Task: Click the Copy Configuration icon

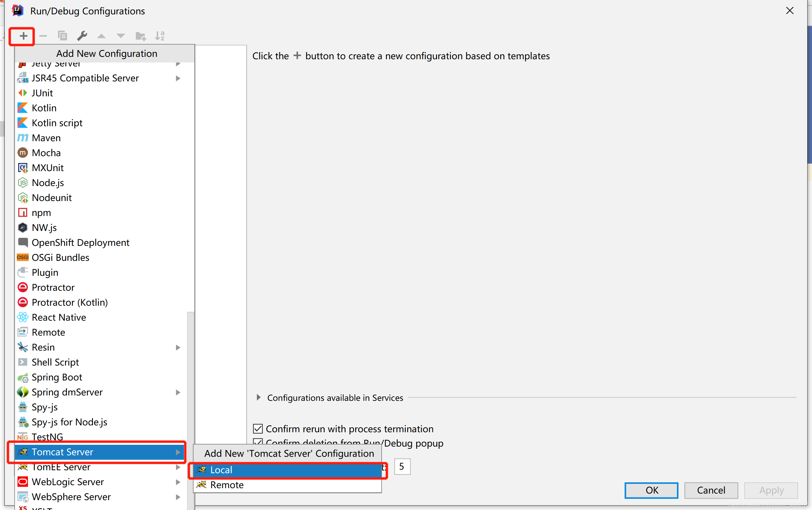Action: tap(63, 36)
